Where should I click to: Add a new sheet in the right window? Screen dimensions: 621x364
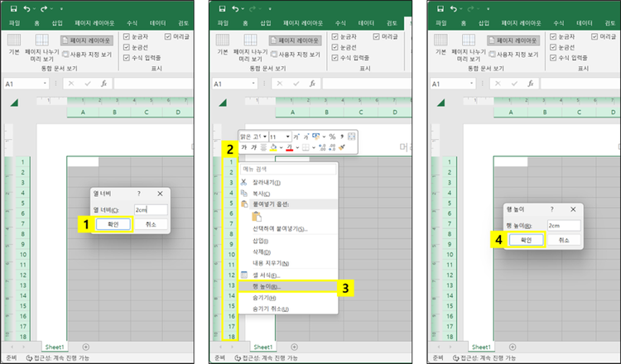tap(512, 347)
